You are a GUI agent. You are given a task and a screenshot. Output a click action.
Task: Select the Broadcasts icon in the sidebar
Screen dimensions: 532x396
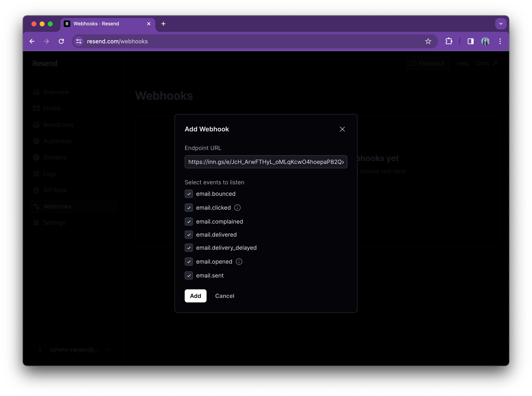pos(36,124)
